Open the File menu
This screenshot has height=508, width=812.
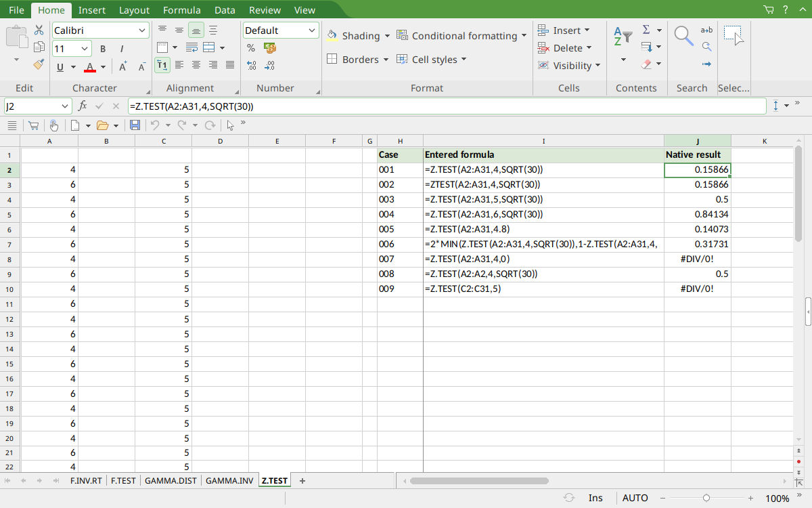pyautogui.click(x=16, y=10)
